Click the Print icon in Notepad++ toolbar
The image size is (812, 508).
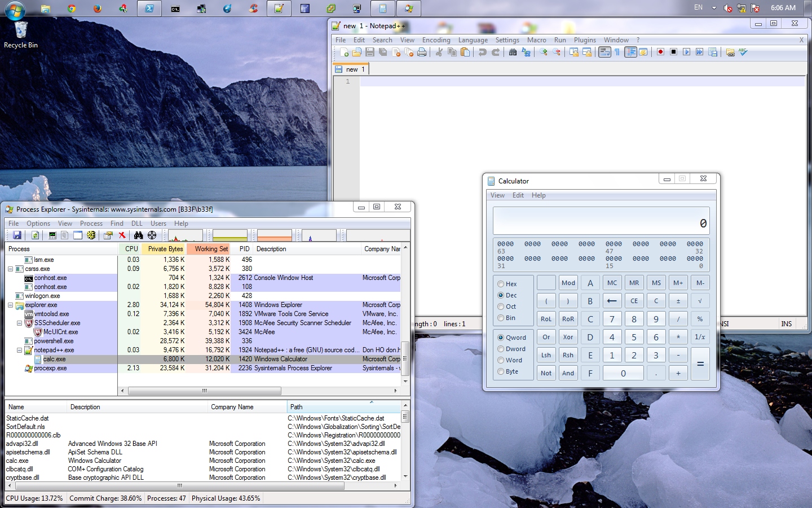click(x=422, y=52)
